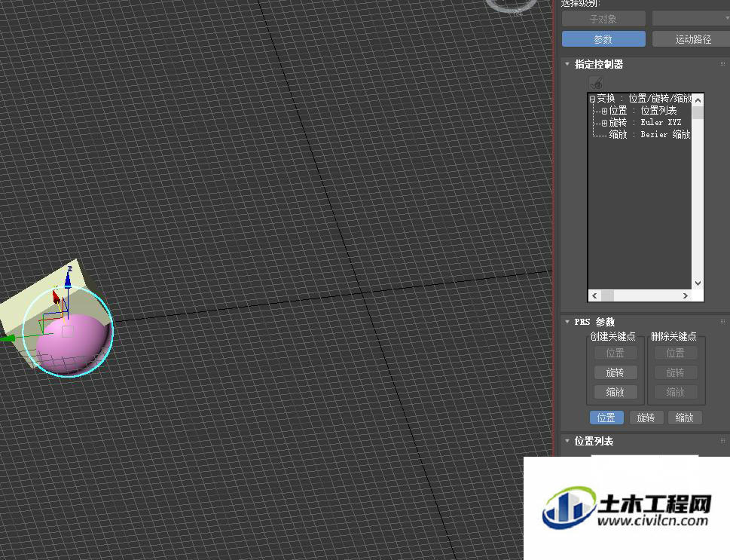Click controller list scroll down arrow
The width and height of the screenshot is (730, 560).
tap(698, 283)
